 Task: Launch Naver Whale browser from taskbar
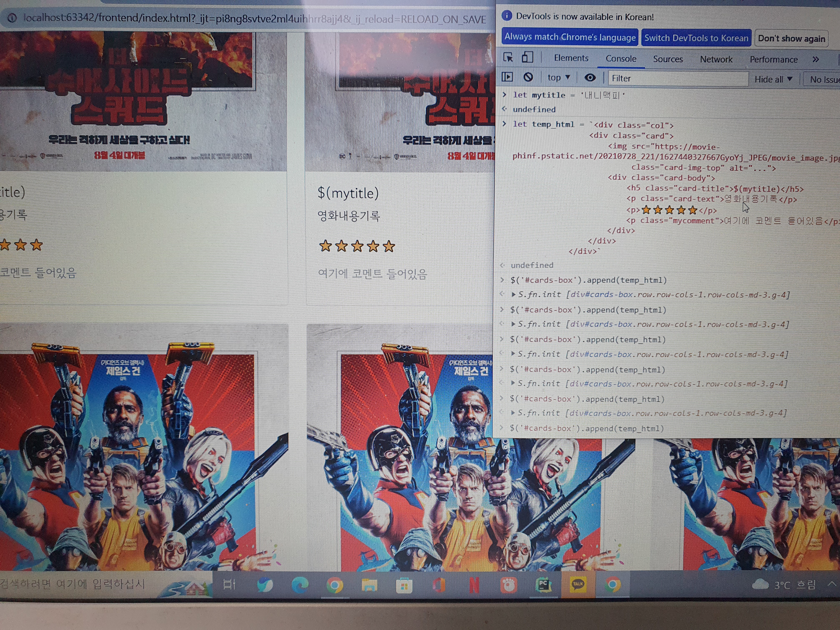[265, 585]
